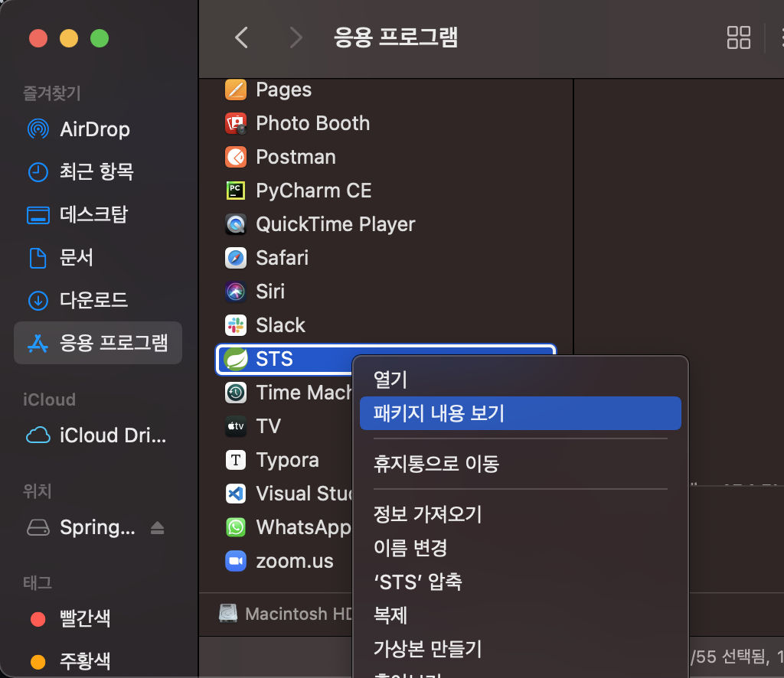Select the WhatsApp app icon
784x678 pixels.
236,527
